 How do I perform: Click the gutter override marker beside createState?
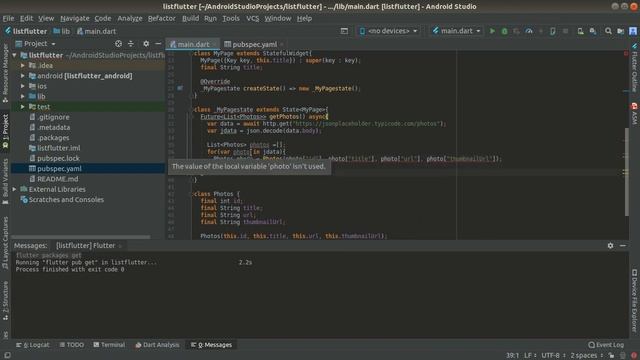pos(180,88)
